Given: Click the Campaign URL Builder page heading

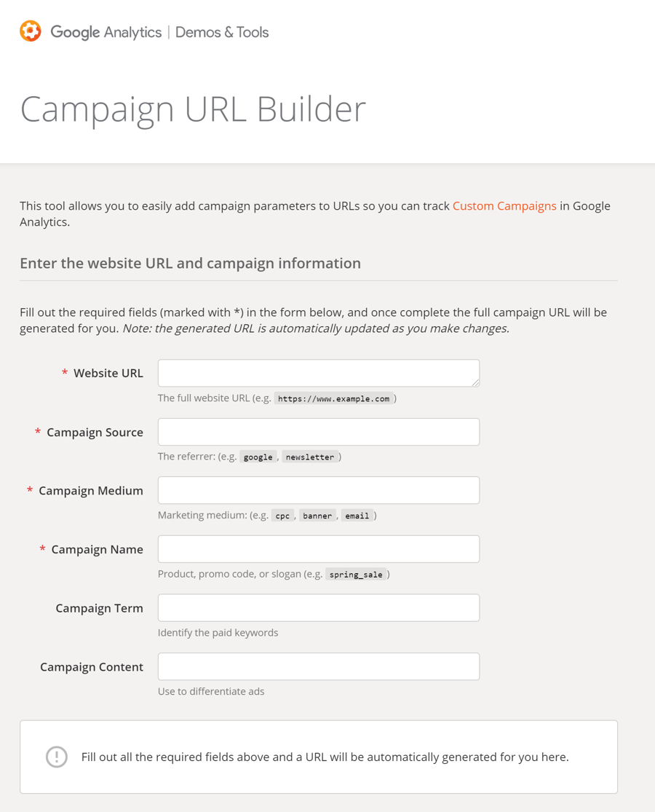Looking at the screenshot, I should point(193,109).
